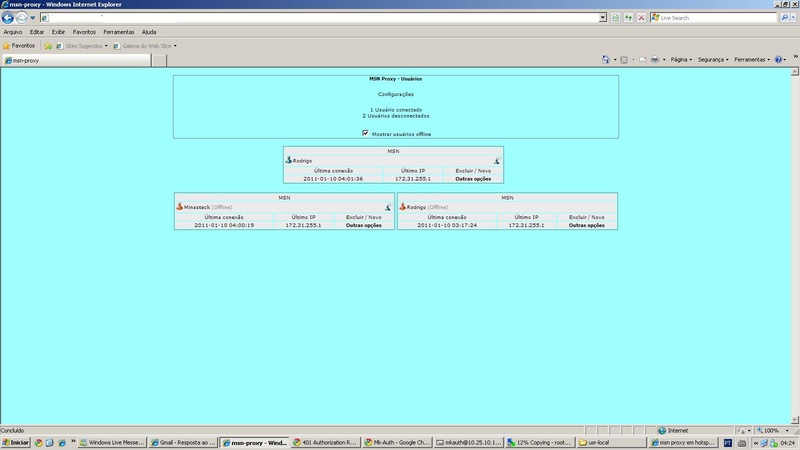Click Internet Explorer quick launch icon

point(61,443)
